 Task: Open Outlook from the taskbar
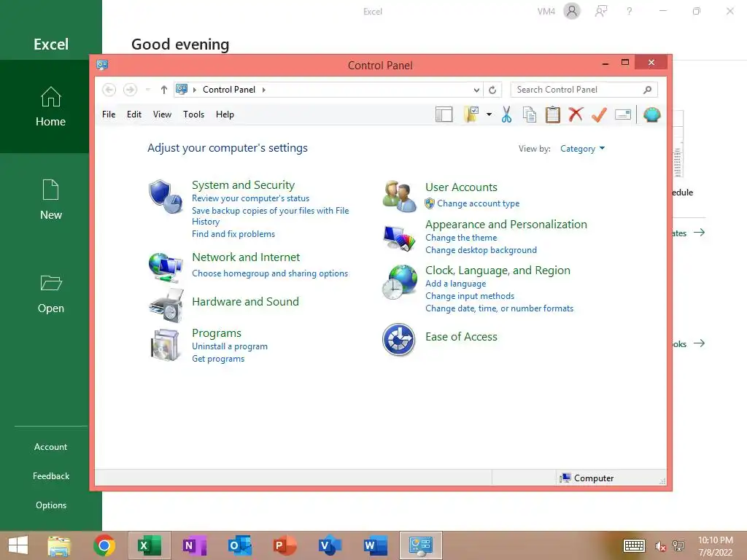coord(239,545)
